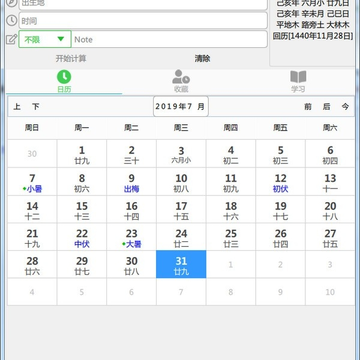
Task: Jump to today with 今 button
Action: 345,107
